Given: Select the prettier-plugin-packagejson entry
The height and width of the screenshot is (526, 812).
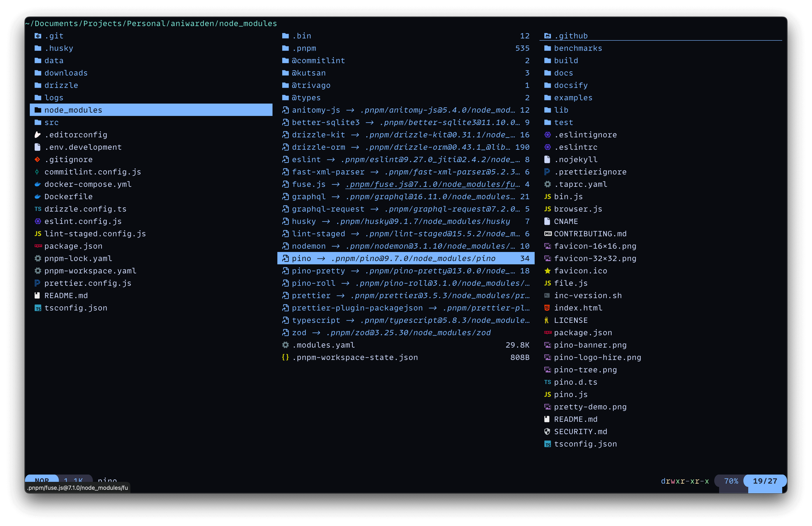Looking at the screenshot, I should [406, 308].
